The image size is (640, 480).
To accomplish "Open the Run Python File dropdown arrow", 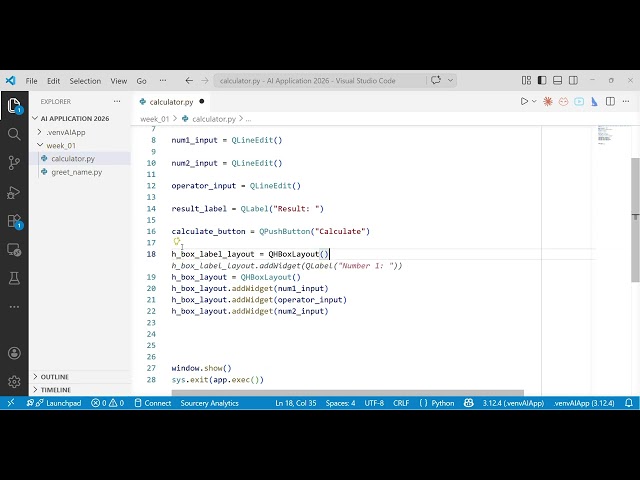I will pos(534,101).
